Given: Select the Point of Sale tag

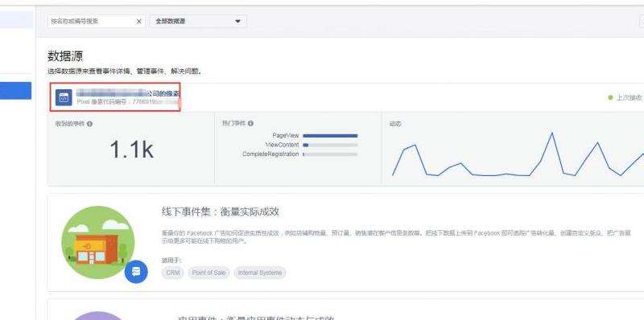Looking at the screenshot, I should point(208,273).
